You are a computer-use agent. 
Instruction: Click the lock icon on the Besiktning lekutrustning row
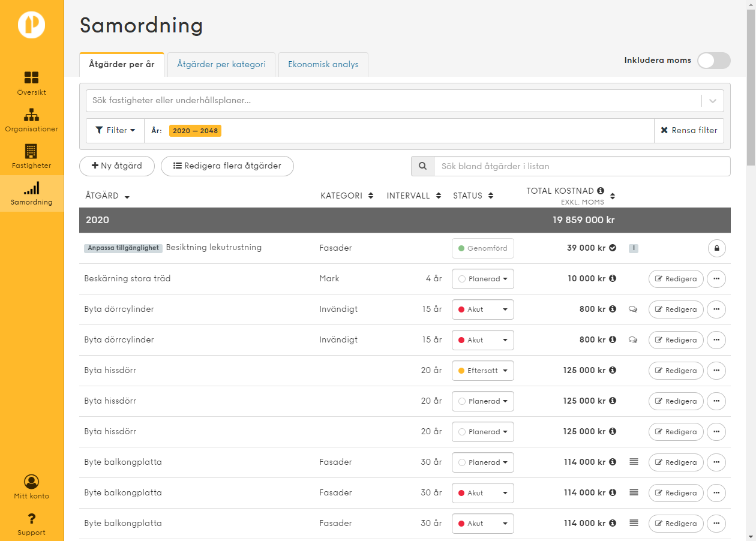click(x=716, y=248)
